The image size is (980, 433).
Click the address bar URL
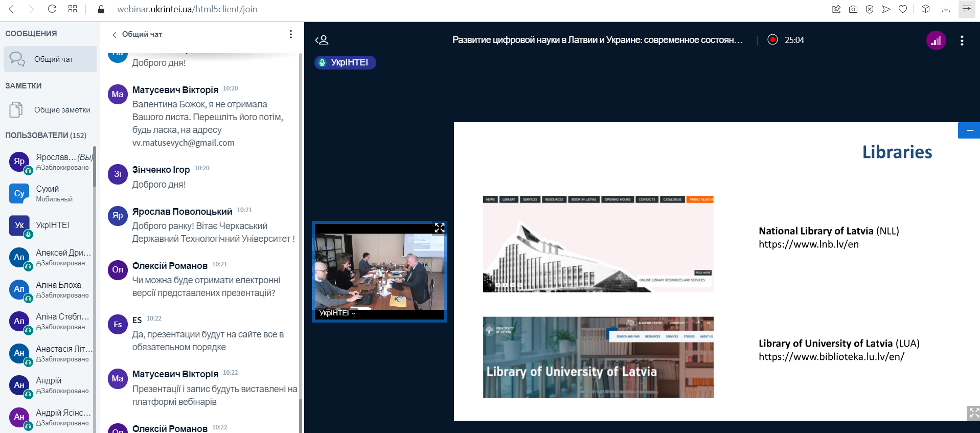point(187,9)
